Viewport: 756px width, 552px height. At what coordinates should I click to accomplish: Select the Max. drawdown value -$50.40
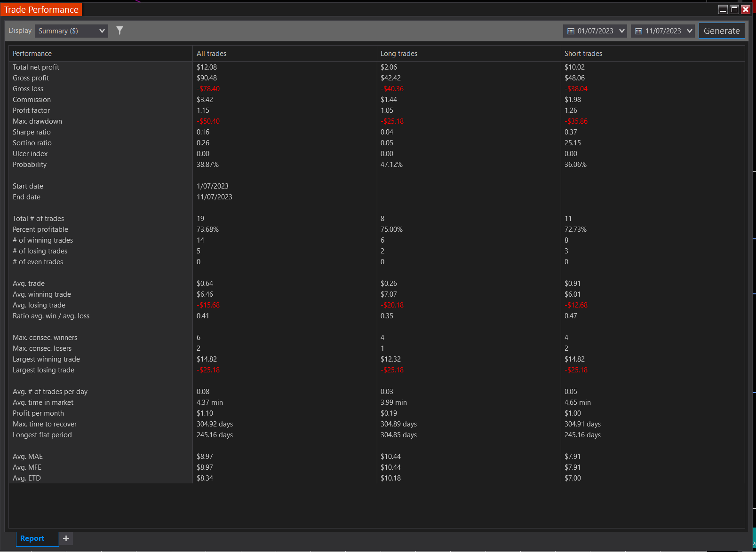pyautogui.click(x=208, y=121)
